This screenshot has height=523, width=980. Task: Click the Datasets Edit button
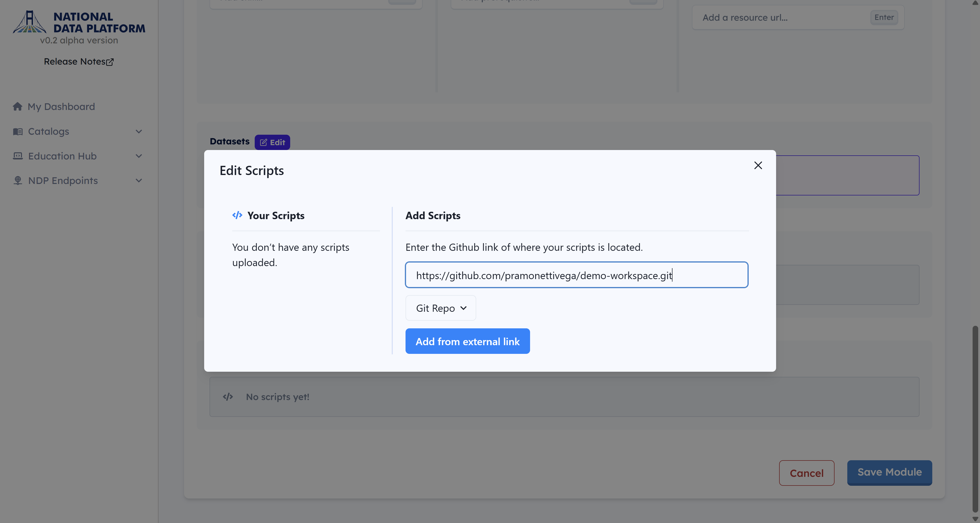click(x=272, y=142)
